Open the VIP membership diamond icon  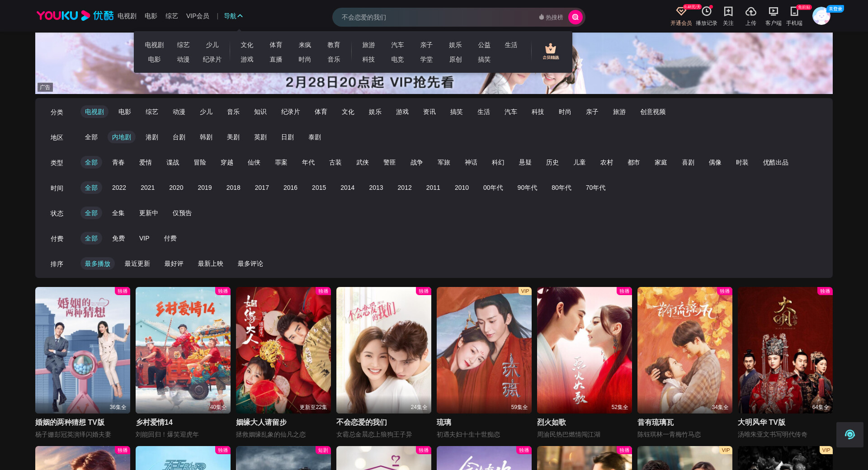pos(681,12)
